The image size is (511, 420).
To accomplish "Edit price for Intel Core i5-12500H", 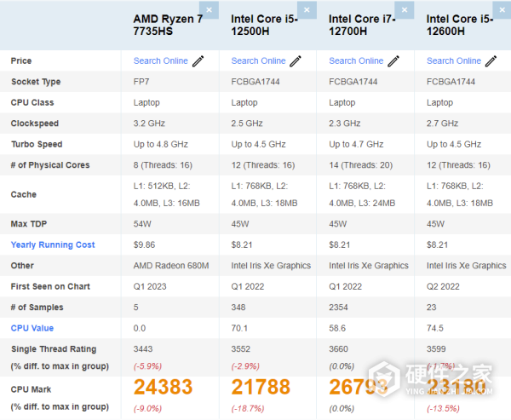I will tap(296, 61).
